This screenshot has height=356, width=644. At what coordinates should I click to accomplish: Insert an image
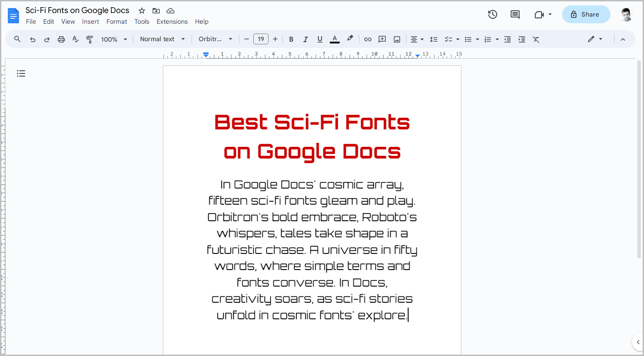(x=397, y=39)
